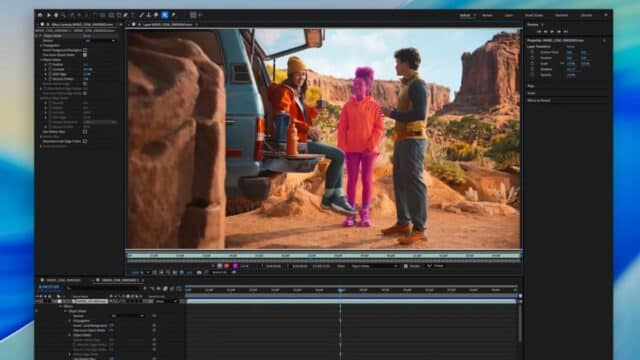
Task: Toggle Position stopwatch in Properties
Action: pyautogui.click(x=532, y=58)
